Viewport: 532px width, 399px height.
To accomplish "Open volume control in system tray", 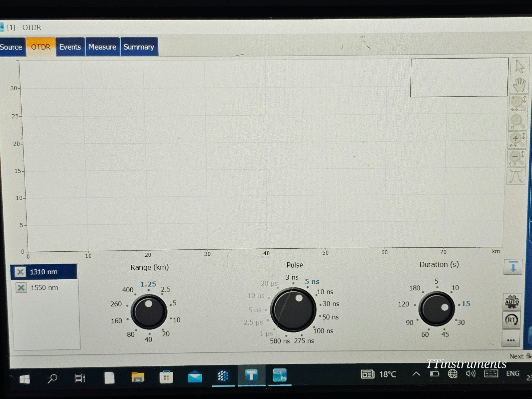I will [470, 374].
